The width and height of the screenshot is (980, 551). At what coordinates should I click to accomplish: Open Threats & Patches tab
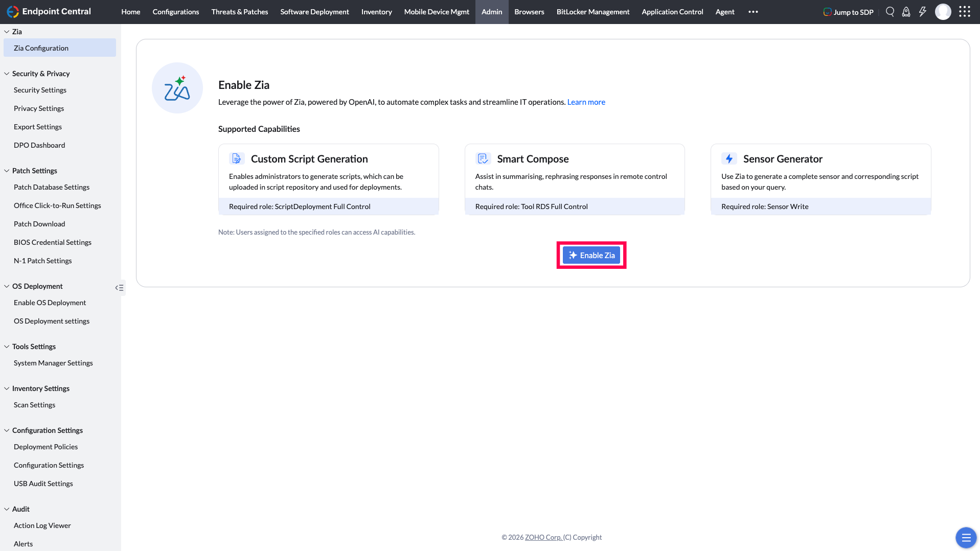click(x=240, y=12)
